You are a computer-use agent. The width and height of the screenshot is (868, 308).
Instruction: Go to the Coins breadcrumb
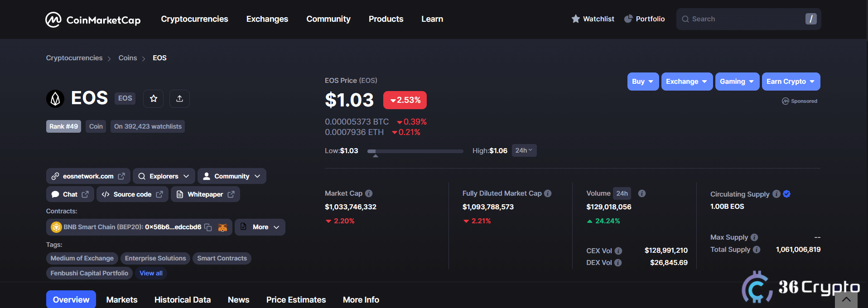(x=128, y=58)
